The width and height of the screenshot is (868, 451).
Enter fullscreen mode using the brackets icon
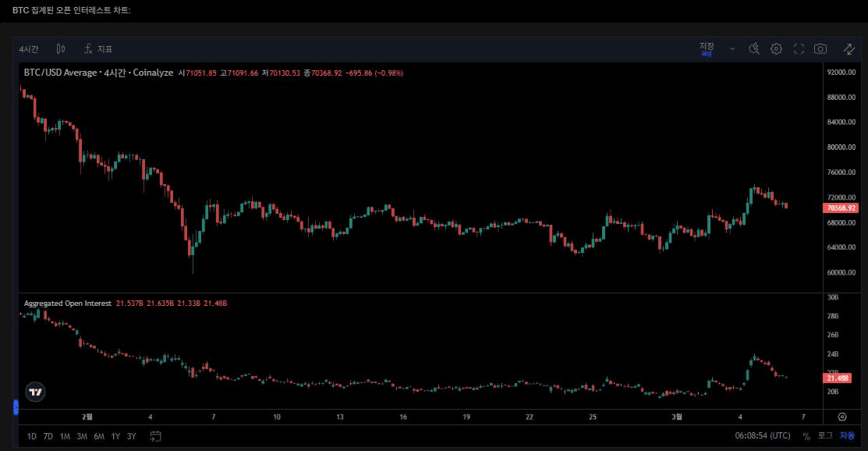[x=798, y=48]
